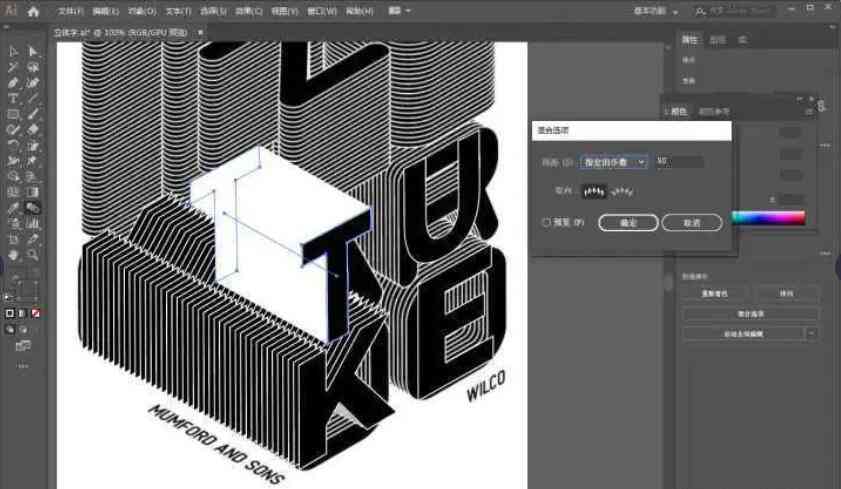Select the Perspective Grid tool
This screenshot has height=489, width=841.
(x=33, y=176)
